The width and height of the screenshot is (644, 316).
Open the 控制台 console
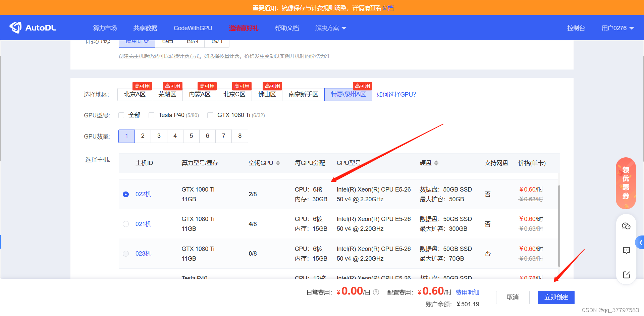(576, 28)
